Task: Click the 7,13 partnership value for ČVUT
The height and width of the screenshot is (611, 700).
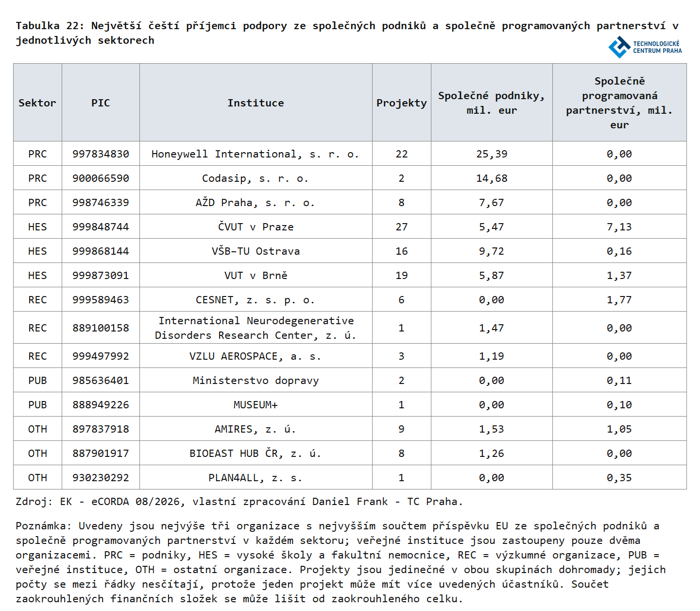Action: (619, 227)
